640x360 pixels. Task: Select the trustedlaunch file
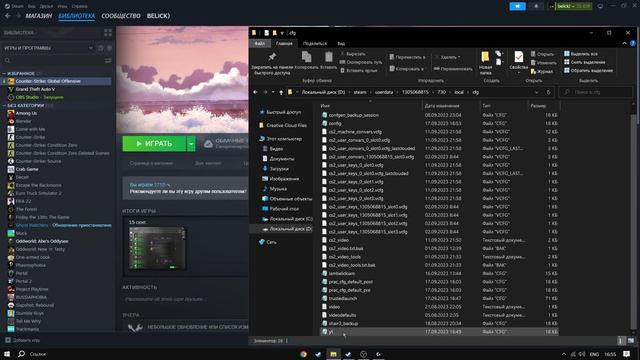pyautogui.click(x=342, y=298)
